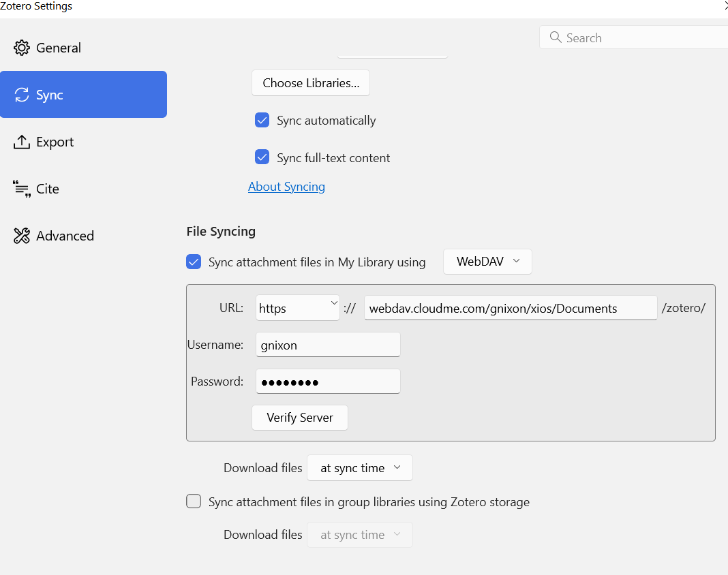Image resolution: width=728 pixels, height=575 pixels.
Task: Open My Library Download files dropdown
Action: [360, 468]
